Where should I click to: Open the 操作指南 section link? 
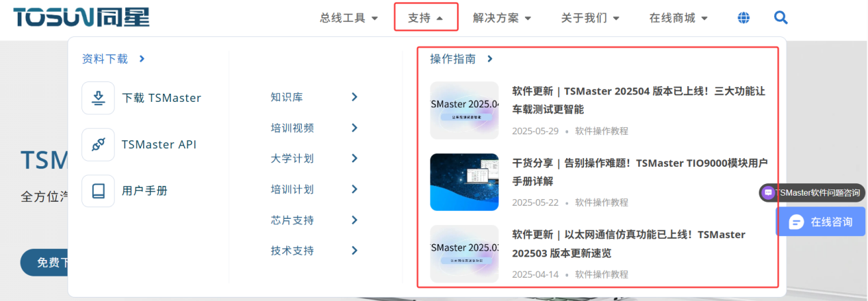(x=452, y=59)
